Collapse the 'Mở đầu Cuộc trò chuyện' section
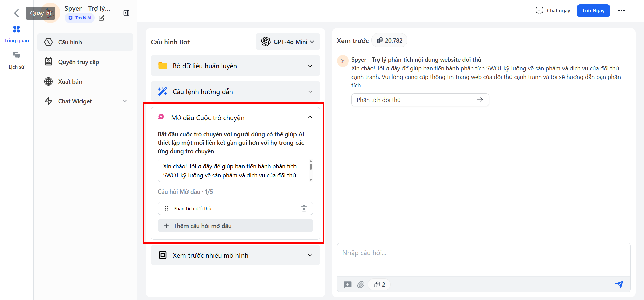644x300 pixels. point(310,117)
